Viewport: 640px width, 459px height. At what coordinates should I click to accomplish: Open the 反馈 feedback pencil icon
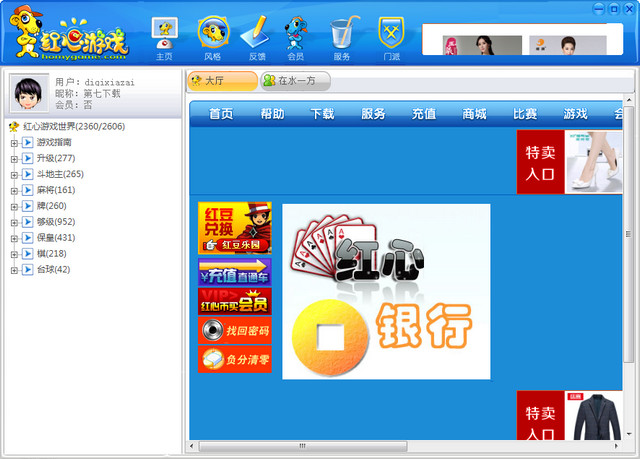(x=256, y=38)
